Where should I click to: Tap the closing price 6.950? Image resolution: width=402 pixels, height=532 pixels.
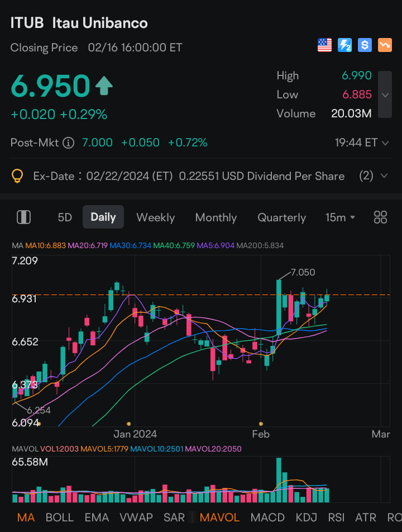tap(50, 86)
